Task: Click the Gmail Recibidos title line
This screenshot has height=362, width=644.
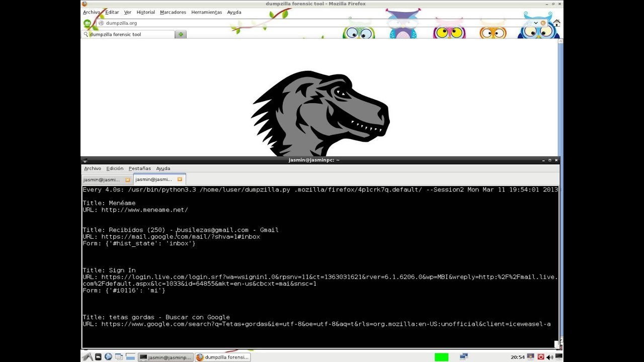Action: 181,230
